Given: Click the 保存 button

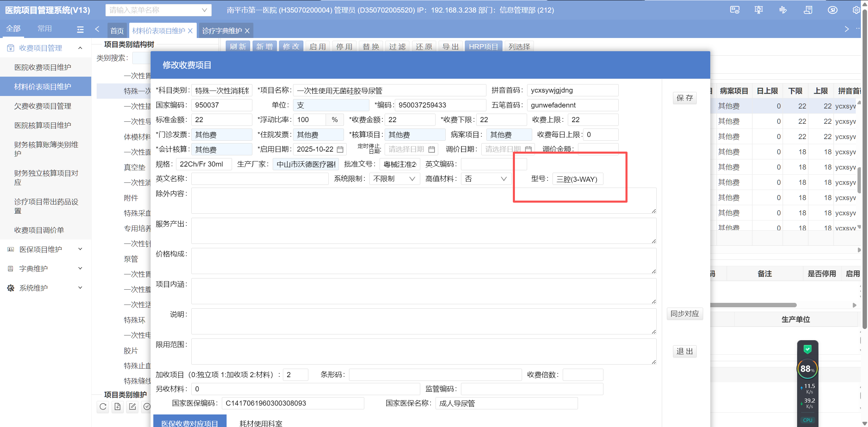Looking at the screenshot, I should pos(684,98).
